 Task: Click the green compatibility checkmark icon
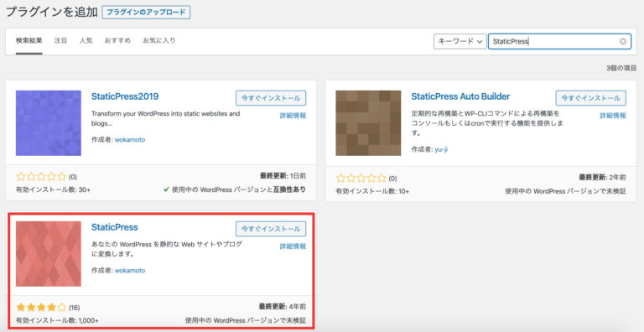click(166, 189)
